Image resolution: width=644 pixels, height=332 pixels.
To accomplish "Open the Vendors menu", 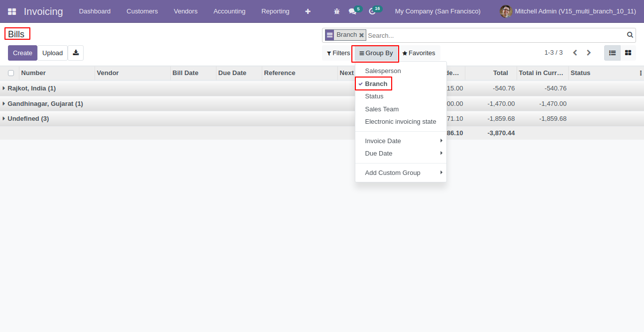I will point(186,11).
